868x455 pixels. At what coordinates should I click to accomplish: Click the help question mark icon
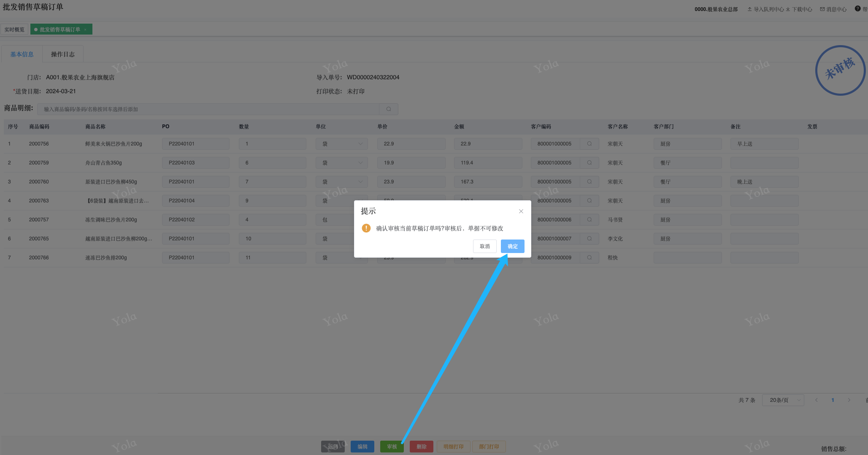857,9
